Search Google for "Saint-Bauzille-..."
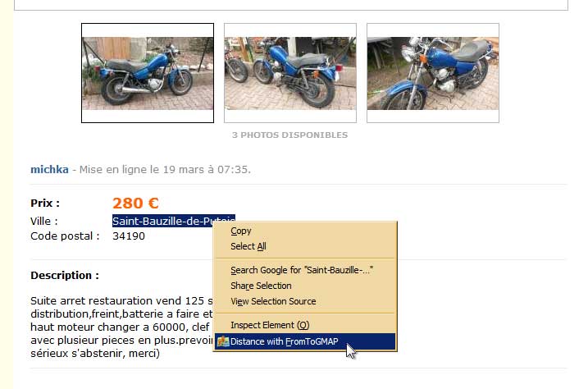 302,270
